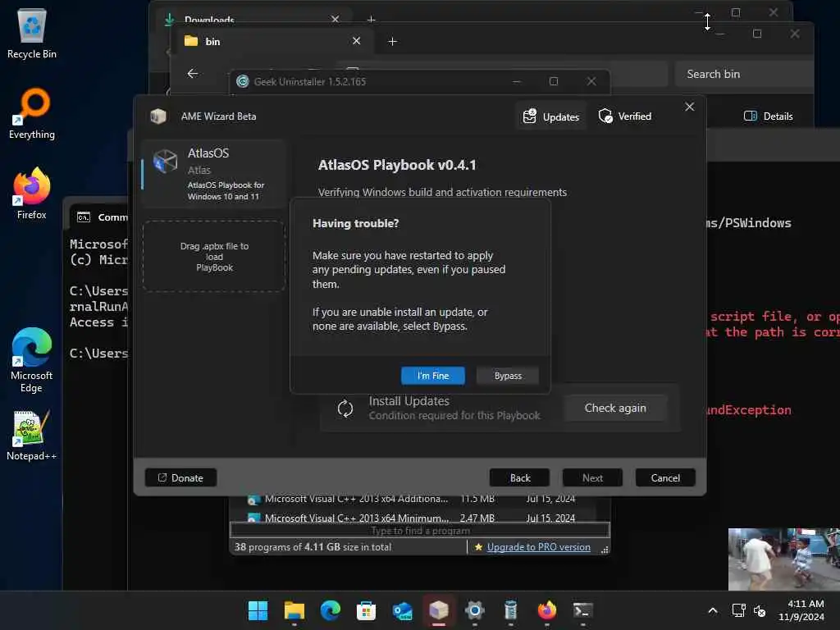
Task: Click the Verified shield indicator
Action: 624,116
